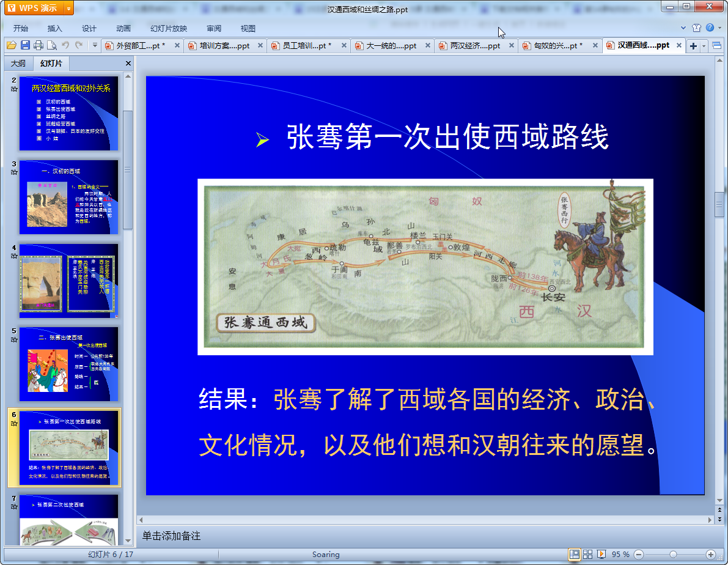
Task: Undo the last action
Action: (x=65, y=45)
